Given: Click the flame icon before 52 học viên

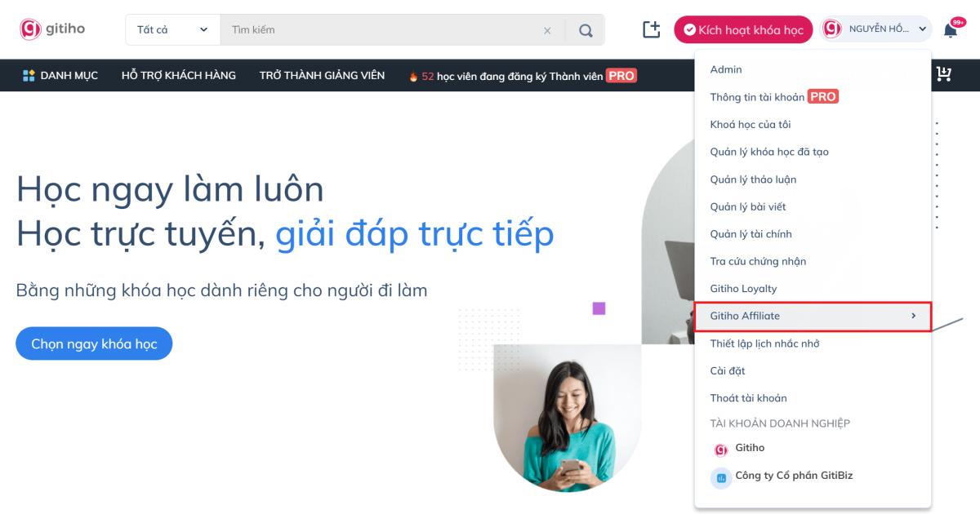Looking at the screenshot, I should click(x=413, y=75).
